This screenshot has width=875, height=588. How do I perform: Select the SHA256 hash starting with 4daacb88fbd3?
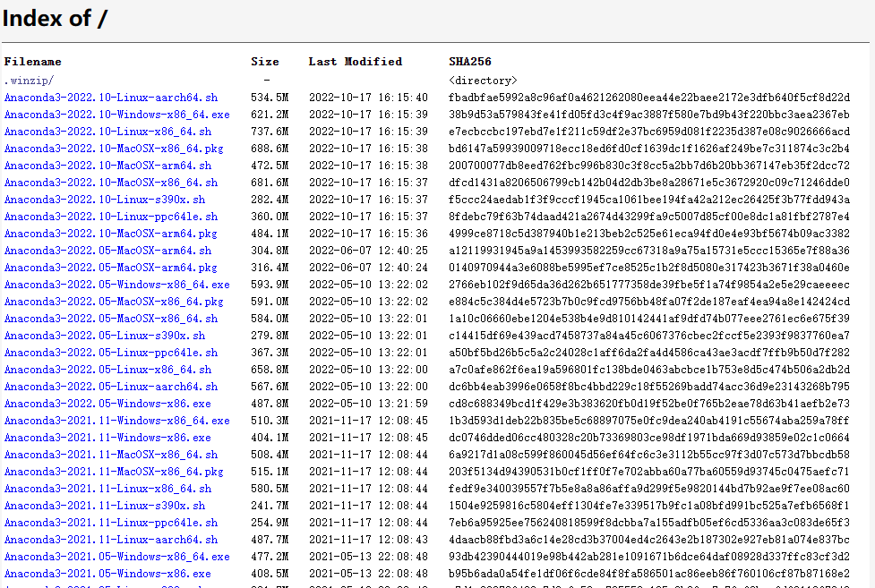[649, 540]
